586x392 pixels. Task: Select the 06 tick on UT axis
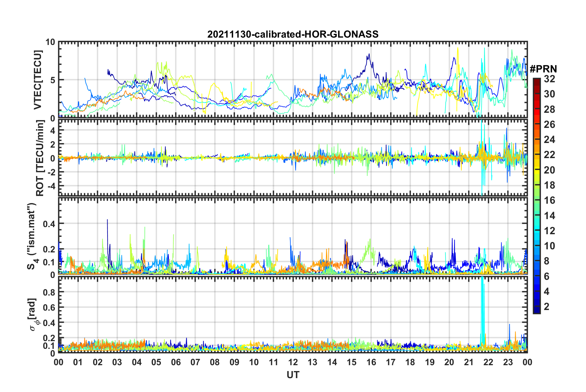pos(176,362)
